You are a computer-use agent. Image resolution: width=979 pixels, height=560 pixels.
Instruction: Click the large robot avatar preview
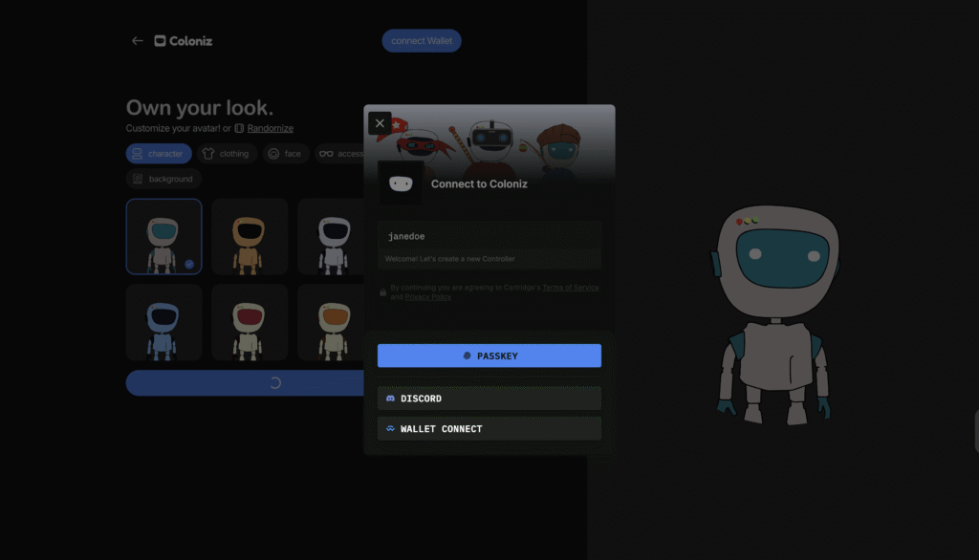click(776, 315)
